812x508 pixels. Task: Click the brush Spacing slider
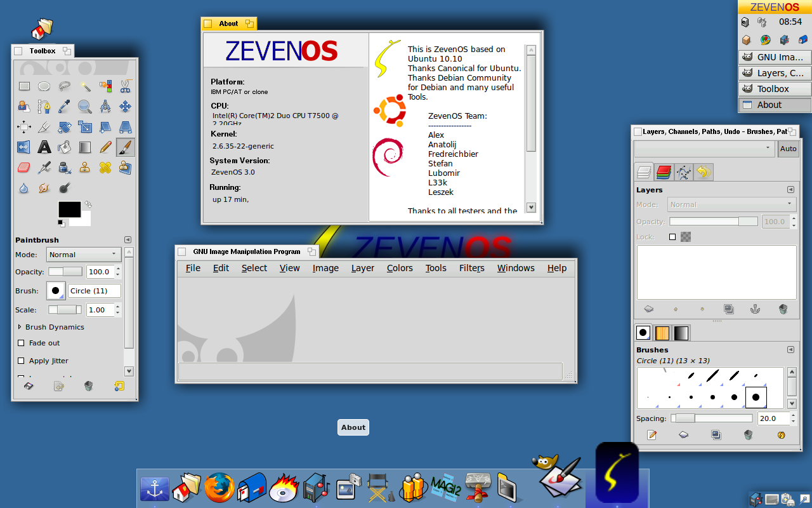pos(712,418)
